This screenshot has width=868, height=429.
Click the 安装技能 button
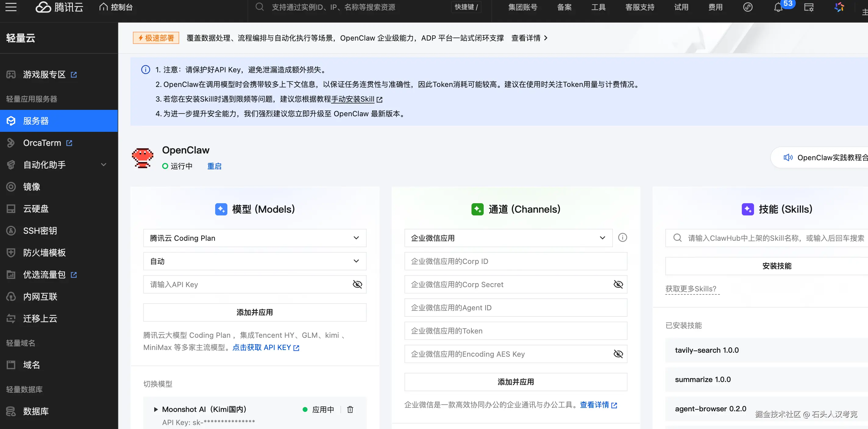point(776,266)
